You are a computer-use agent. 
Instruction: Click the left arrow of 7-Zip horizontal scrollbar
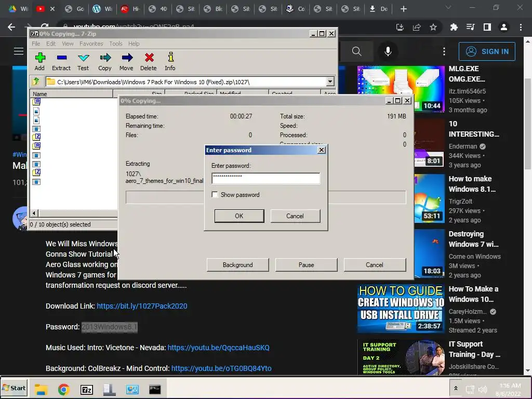tap(34, 213)
